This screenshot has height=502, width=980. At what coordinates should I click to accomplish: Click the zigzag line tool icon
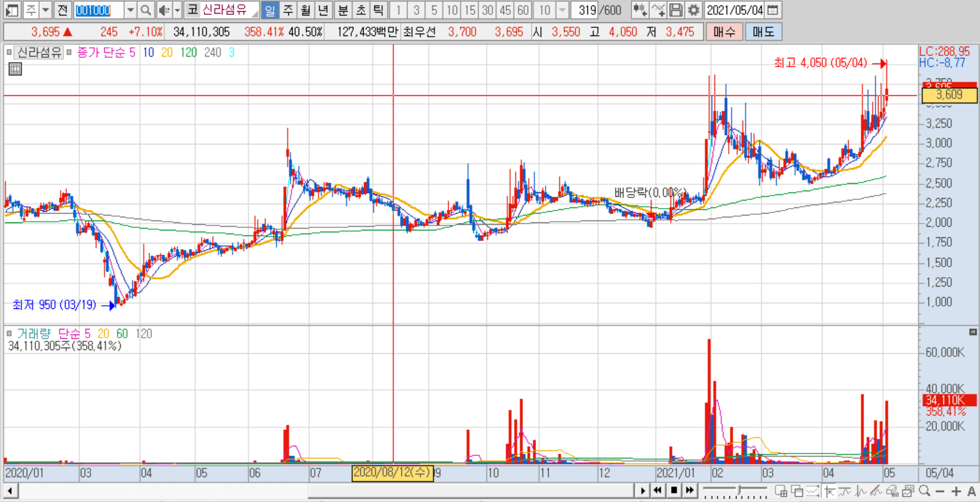pos(861,491)
